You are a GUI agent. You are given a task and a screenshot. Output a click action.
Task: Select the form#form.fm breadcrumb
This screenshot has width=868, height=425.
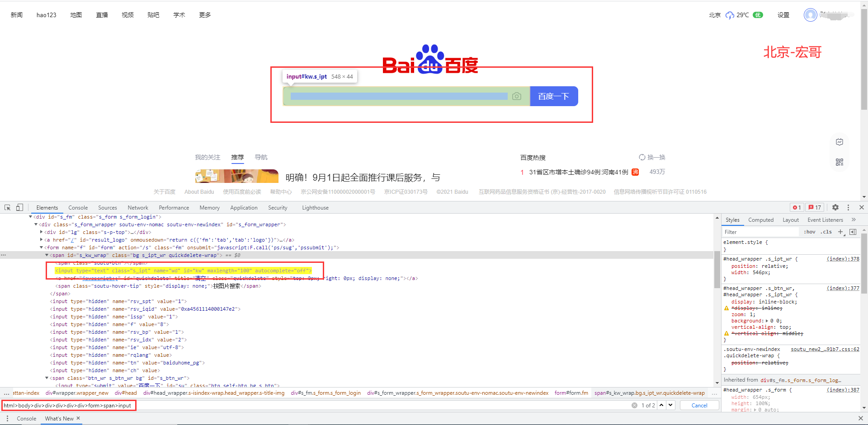571,393
